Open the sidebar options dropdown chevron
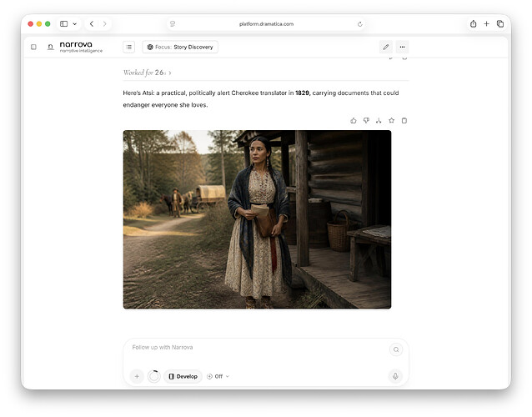This screenshot has height=417, width=532. coord(75,23)
